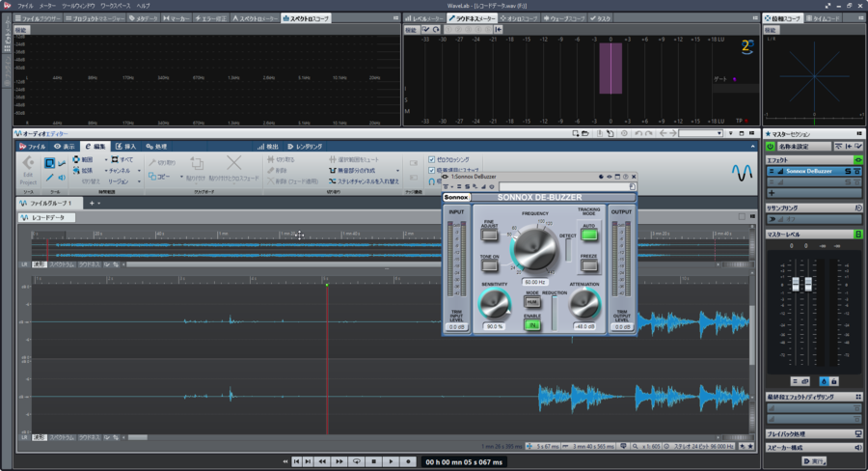Toggle the FREEZE button
868x471 pixels.
589,265
